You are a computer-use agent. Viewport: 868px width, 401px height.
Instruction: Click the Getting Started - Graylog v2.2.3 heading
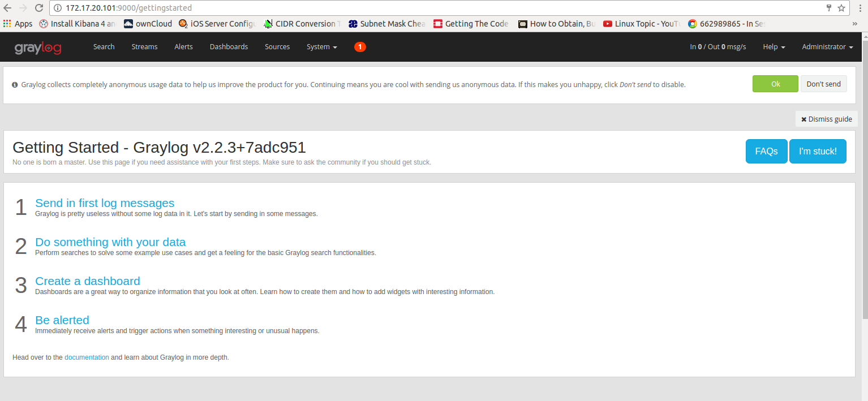pyautogui.click(x=159, y=148)
